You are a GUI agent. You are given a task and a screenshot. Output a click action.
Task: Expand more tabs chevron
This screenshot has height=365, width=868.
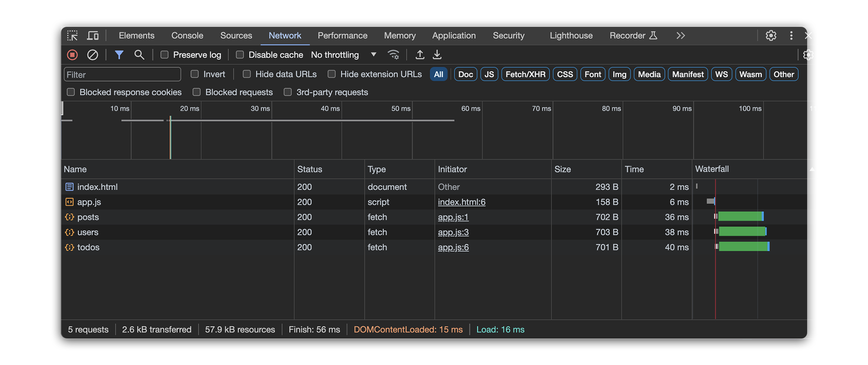[681, 35]
